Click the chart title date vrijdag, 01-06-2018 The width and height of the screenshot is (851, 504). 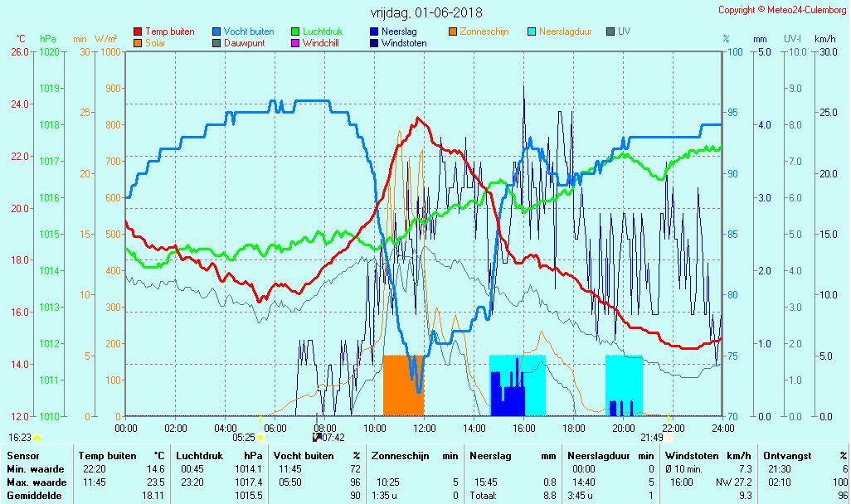click(x=425, y=13)
